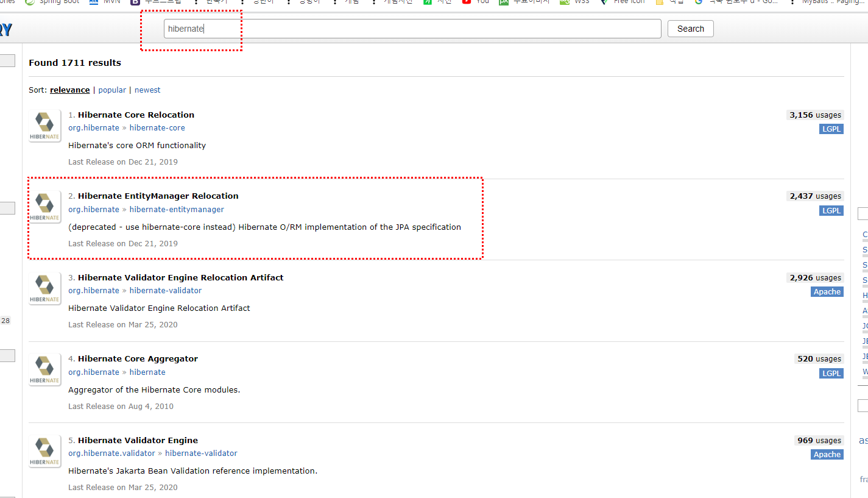Open the YouTube bookmark icon
Screen dimensions: 868x498
pos(467,2)
